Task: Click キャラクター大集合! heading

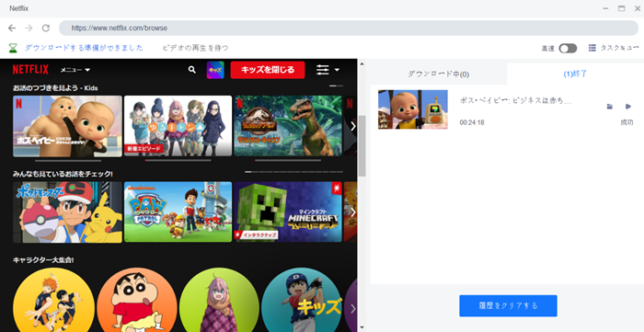Action: (43, 260)
